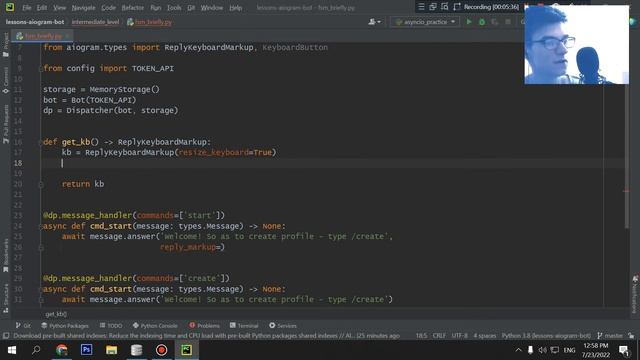Open the Tools menu
640x360 pixels.
pos(174,8)
